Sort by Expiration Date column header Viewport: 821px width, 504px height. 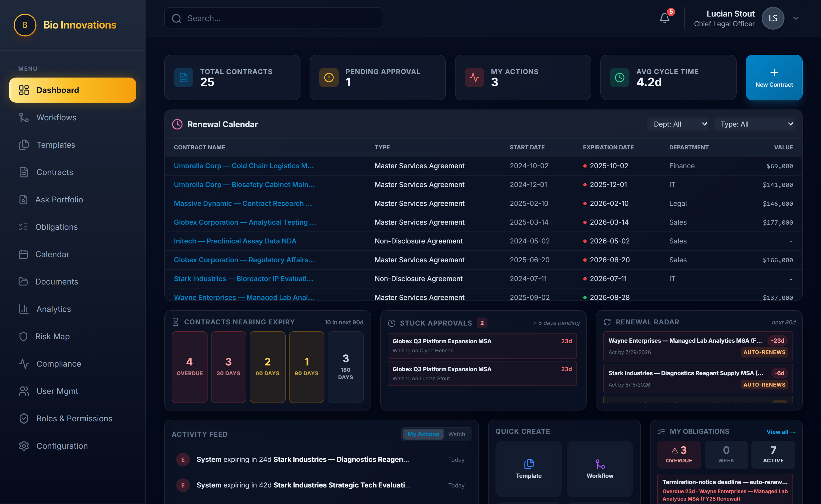[x=608, y=147]
